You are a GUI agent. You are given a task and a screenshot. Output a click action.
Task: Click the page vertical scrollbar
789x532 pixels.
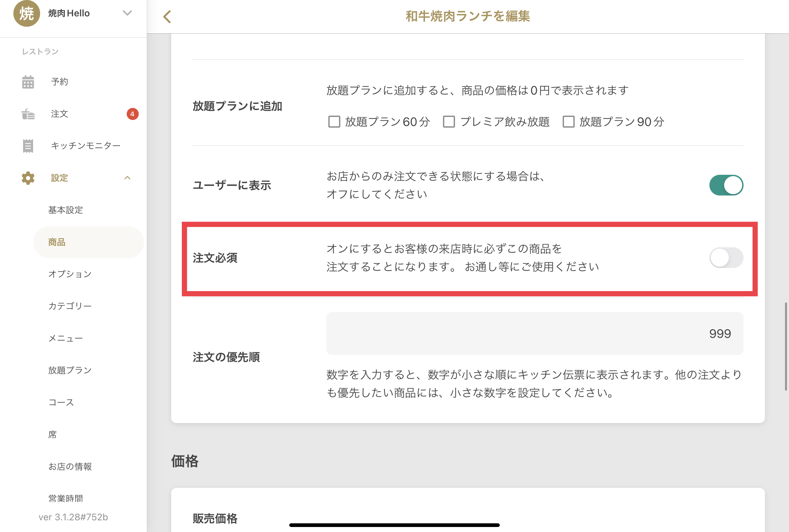(x=786, y=347)
